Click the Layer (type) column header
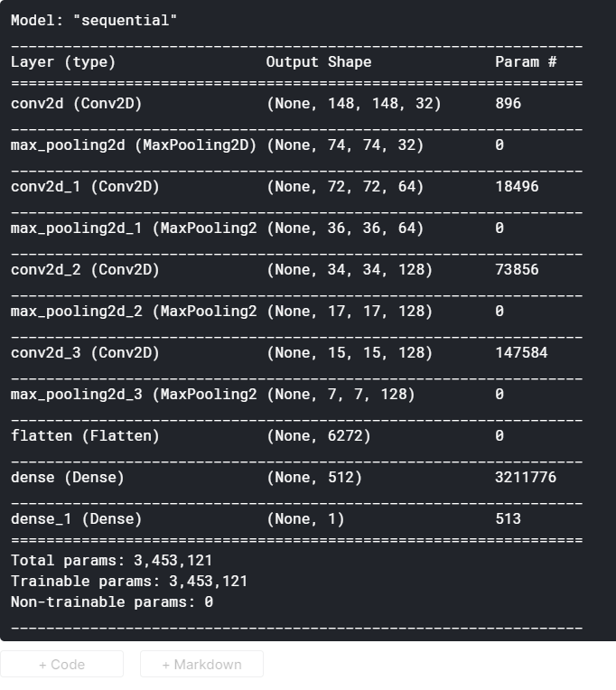616x690 pixels. click(x=63, y=62)
